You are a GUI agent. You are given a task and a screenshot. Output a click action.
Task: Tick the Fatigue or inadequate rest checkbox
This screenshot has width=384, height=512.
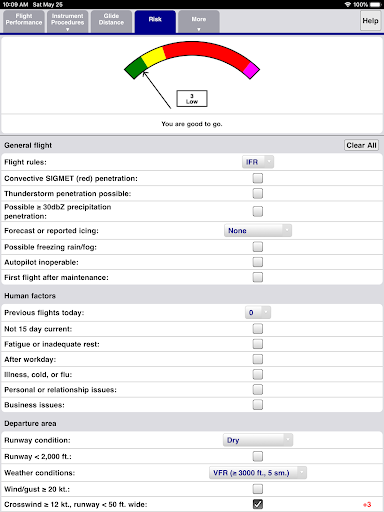[x=258, y=344]
